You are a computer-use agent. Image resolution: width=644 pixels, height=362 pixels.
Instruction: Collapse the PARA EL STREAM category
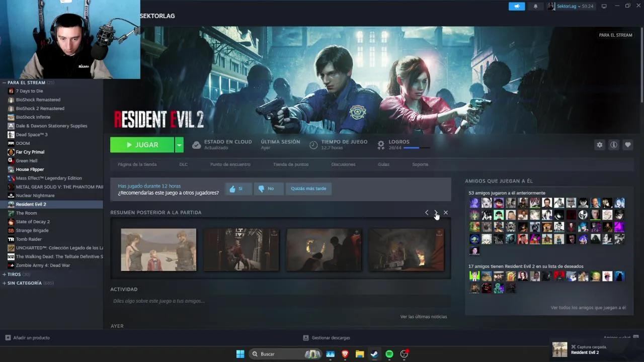[x=4, y=82]
